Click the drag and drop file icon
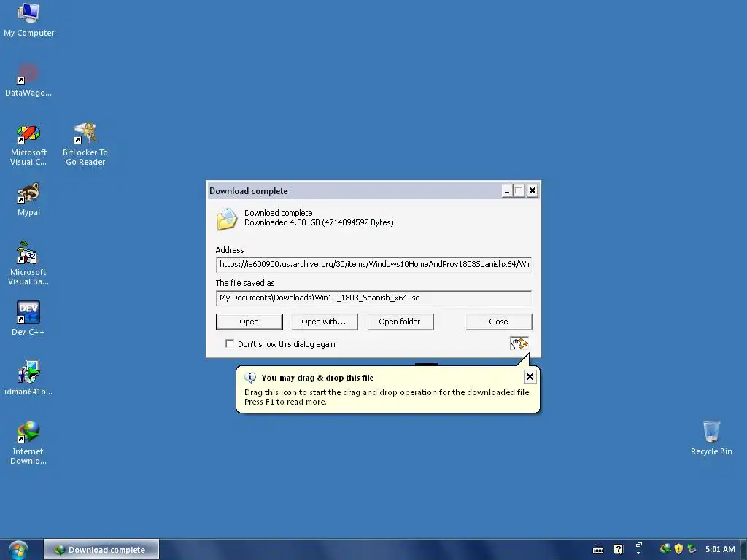This screenshot has width=747, height=560. point(519,343)
